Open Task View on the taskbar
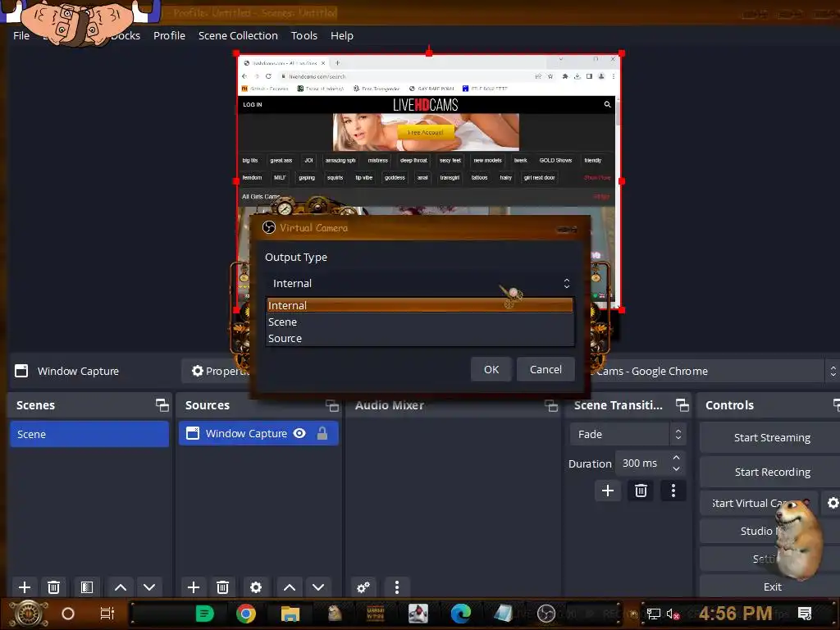The image size is (840, 630). [107, 614]
